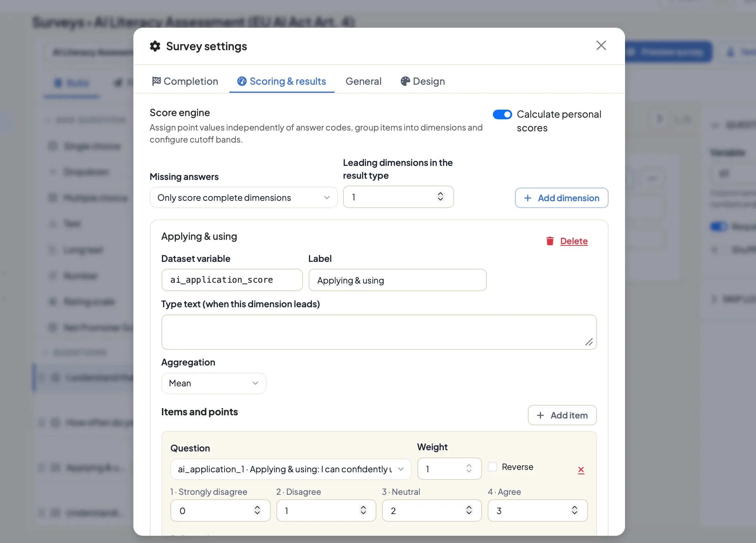Image resolution: width=756 pixels, height=543 pixels.
Task: Click the Score engine heading text
Action: coord(180,112)
